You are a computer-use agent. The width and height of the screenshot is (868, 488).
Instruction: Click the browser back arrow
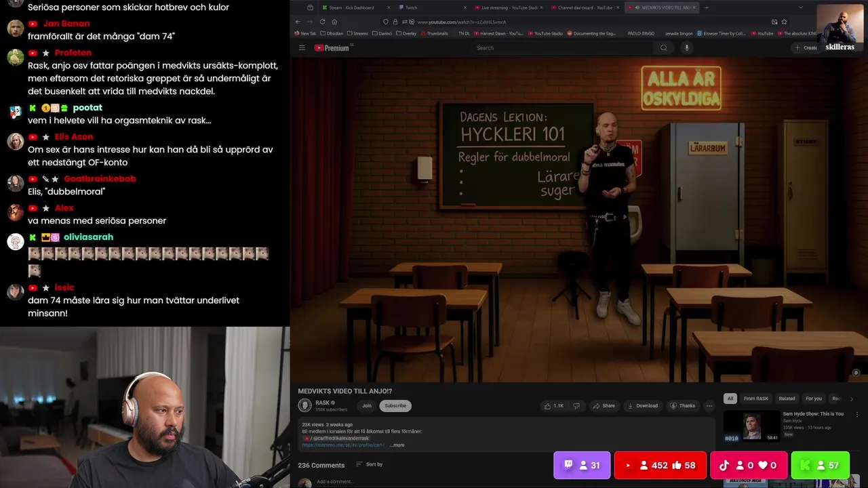[x=298, y=22]
